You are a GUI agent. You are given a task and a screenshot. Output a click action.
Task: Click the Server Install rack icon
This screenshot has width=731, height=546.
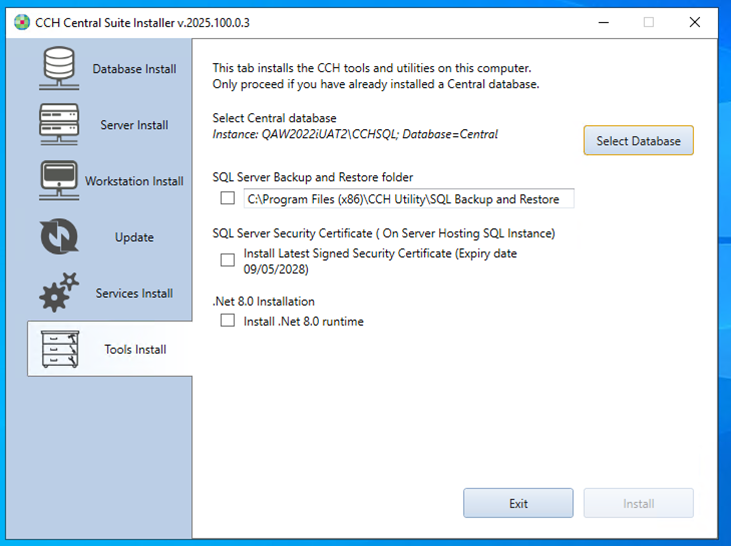[59, 124]
